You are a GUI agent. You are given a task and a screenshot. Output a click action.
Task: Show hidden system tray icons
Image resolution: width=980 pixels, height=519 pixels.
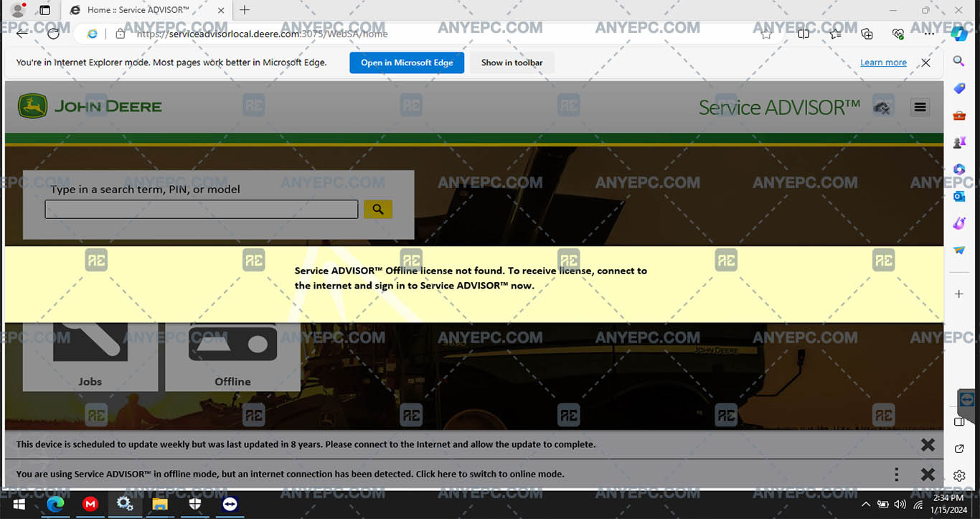[866, 505]
